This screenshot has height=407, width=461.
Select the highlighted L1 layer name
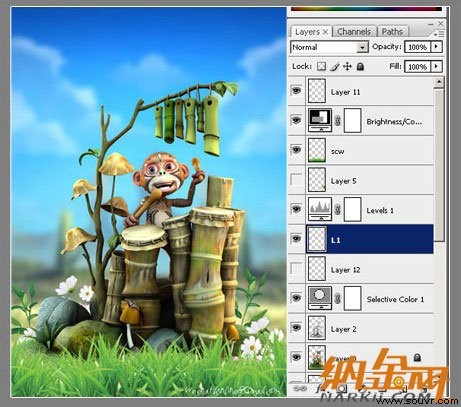336,240
